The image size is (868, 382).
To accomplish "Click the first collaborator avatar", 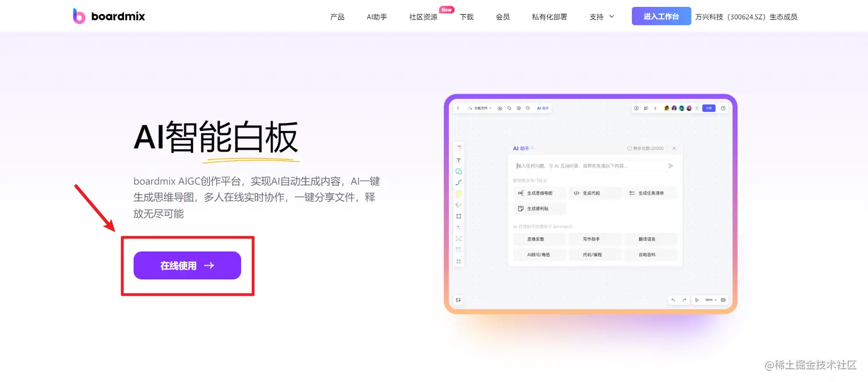I will point(666,108).
